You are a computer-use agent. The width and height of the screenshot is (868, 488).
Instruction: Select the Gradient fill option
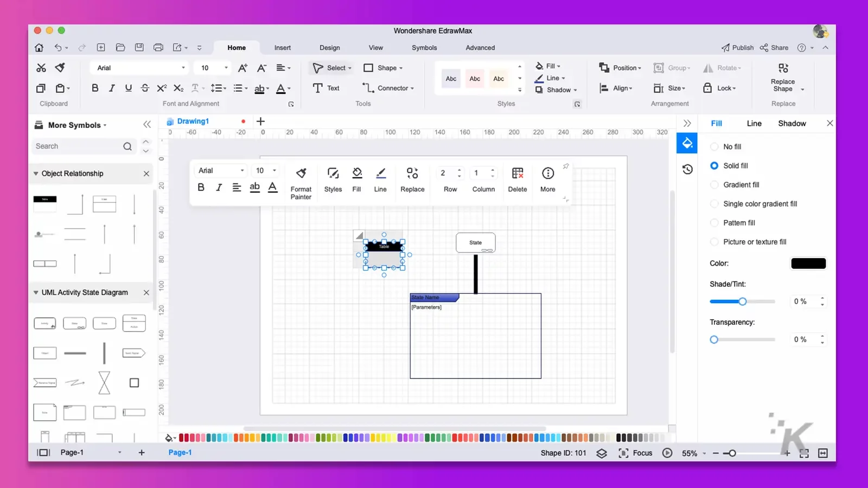(x=735, y=185)
